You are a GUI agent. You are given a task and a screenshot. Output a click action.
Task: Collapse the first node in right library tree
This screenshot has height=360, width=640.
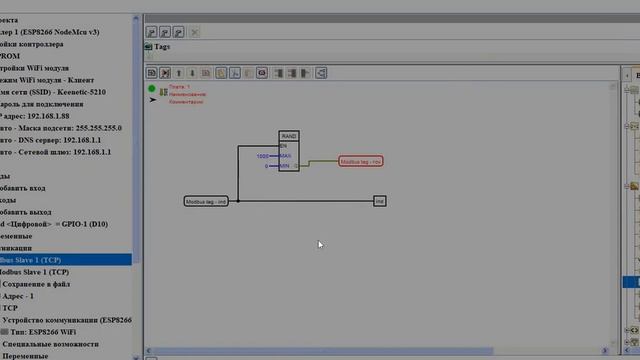(x=627, y=89)
